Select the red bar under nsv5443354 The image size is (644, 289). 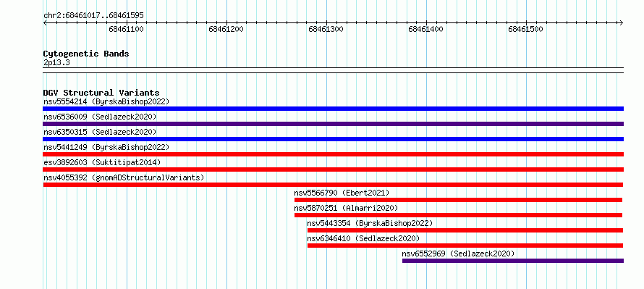point(465,230)
